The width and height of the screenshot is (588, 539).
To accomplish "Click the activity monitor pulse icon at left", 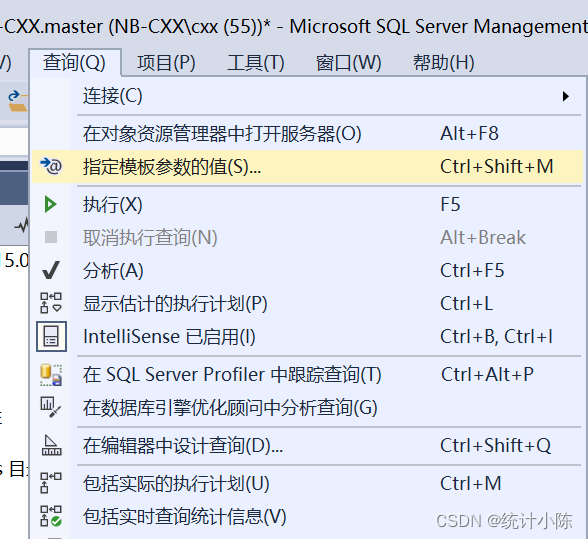I will [x=21, y=225].
